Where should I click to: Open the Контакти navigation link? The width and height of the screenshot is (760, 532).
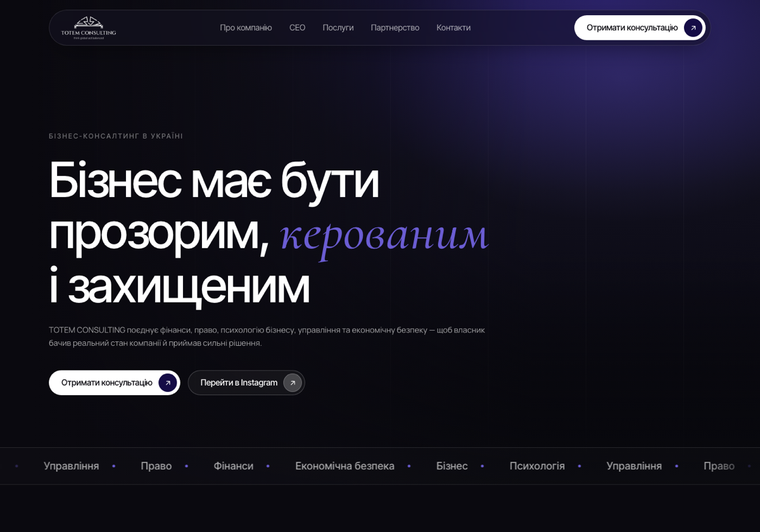[453, 28]
